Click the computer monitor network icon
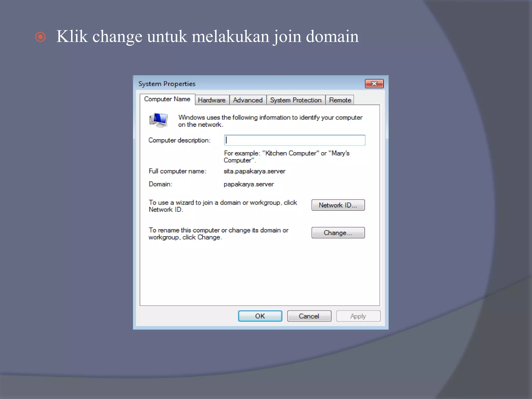The image size is (532, 399). pos(159,120)
